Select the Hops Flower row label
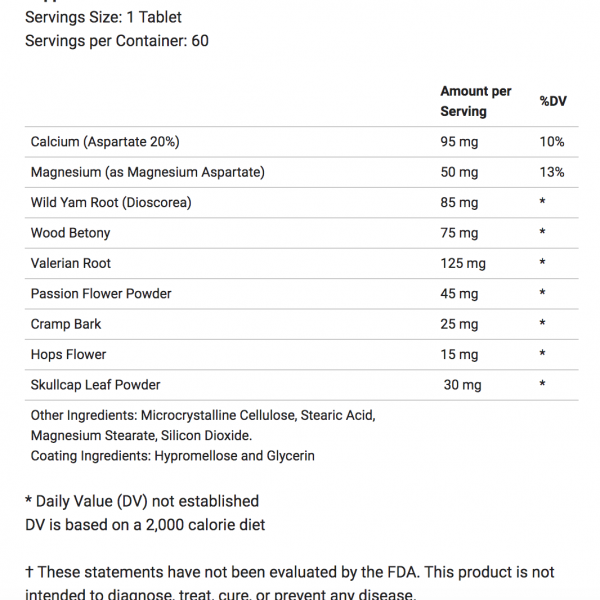600x600 pixels. [x=68, y=354]
